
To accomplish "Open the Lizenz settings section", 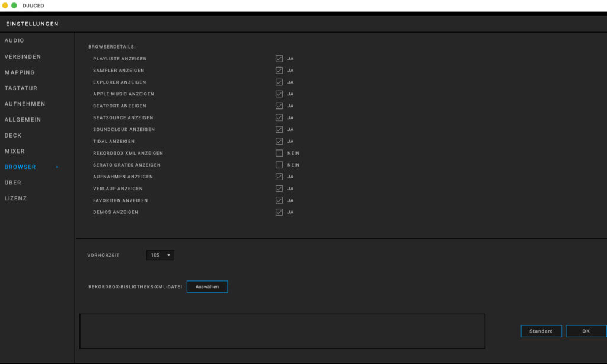I will tap(15, 198).
